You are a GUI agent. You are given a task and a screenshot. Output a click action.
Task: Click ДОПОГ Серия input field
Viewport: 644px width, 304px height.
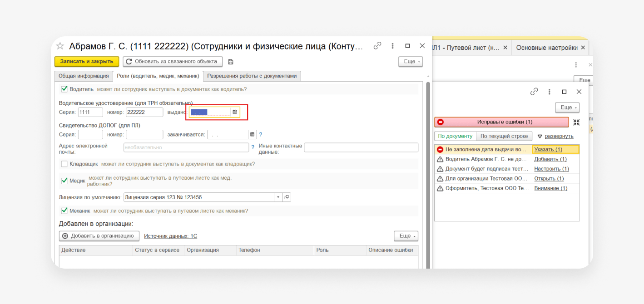(90, 135)
